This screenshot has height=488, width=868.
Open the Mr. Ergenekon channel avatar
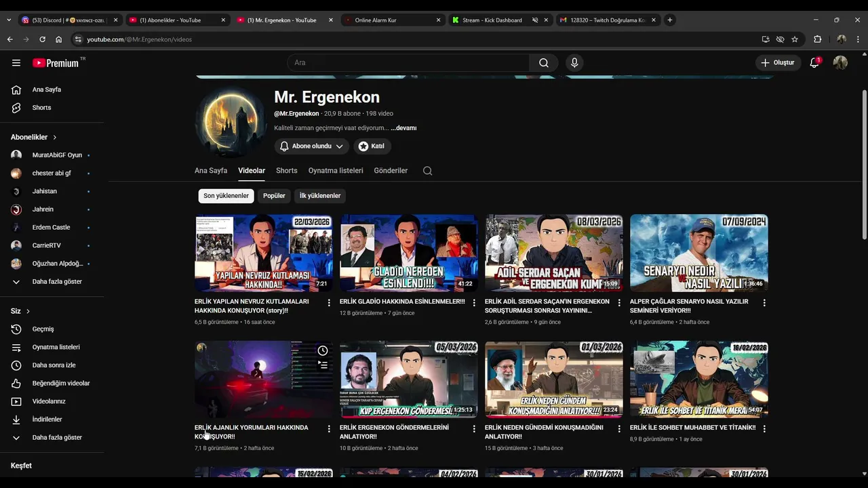[x=230, y=122]
